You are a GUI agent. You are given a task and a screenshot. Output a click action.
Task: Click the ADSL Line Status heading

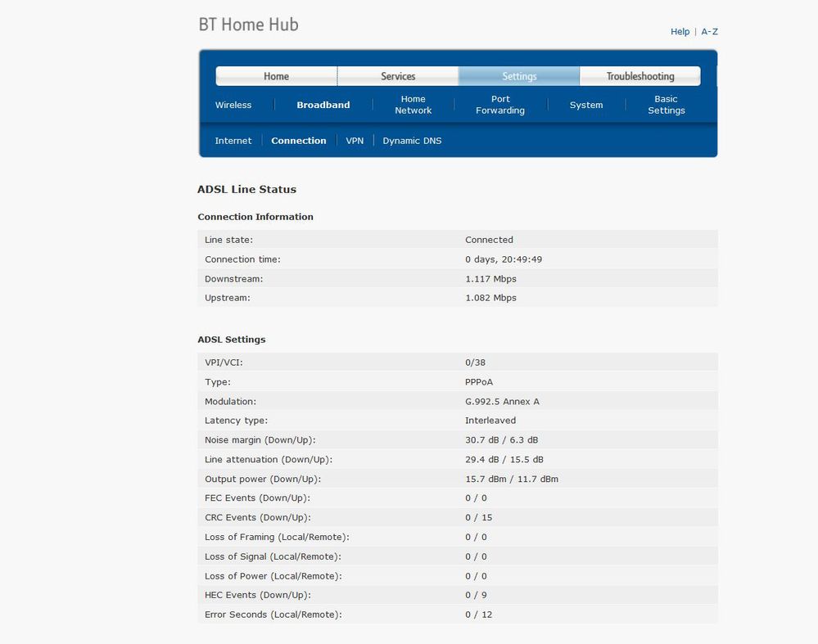246,189
